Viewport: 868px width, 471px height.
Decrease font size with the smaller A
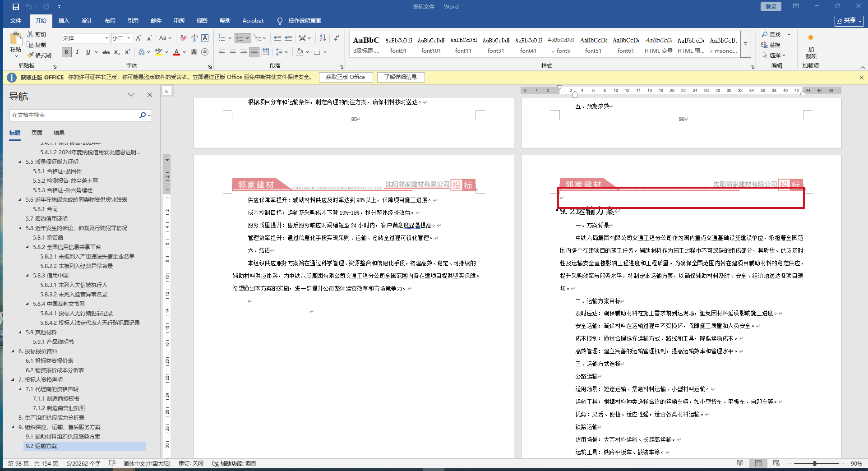[149, 38]
